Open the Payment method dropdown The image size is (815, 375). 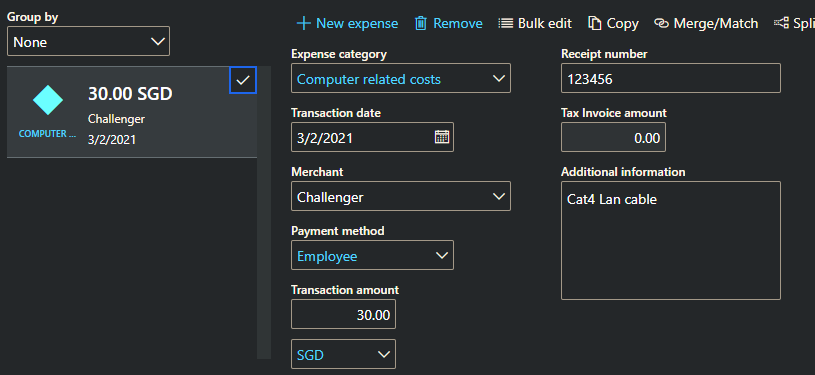(x=372, y=255)
